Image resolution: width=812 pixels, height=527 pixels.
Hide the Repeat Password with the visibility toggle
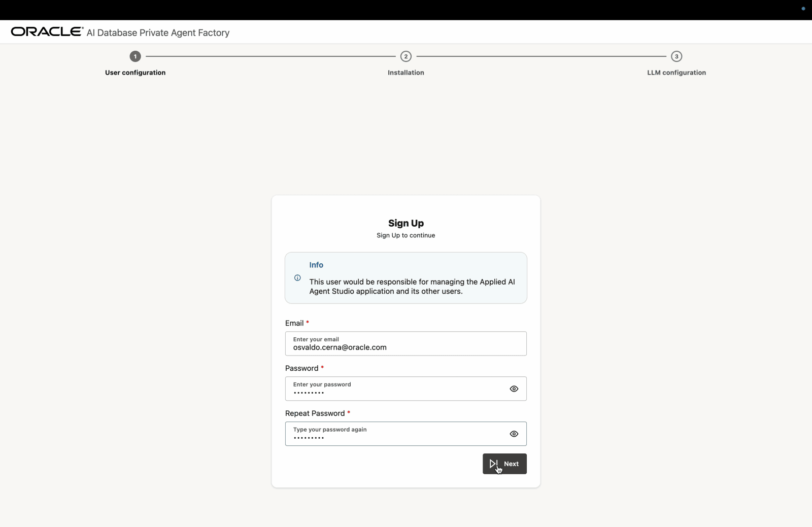tap(514, 434)
